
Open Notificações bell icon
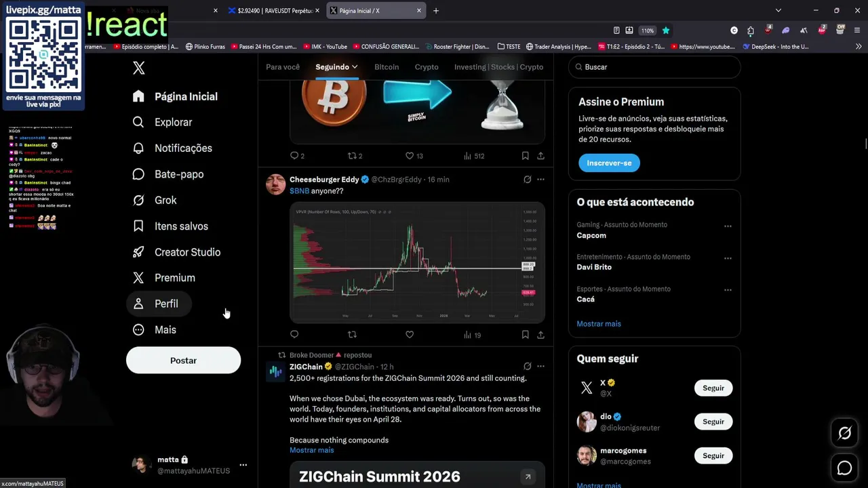pyautogui.click(x=138, y=148)
